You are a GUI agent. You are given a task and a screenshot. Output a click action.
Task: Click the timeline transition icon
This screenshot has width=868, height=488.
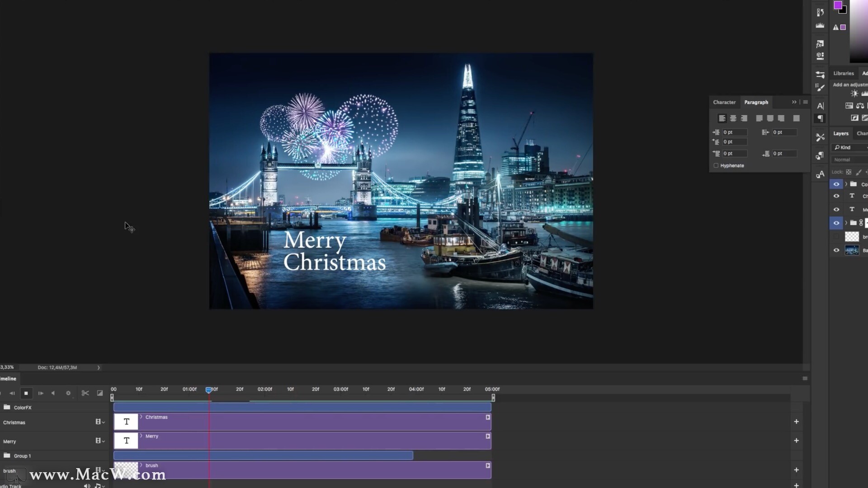click(x=100, y=393)
